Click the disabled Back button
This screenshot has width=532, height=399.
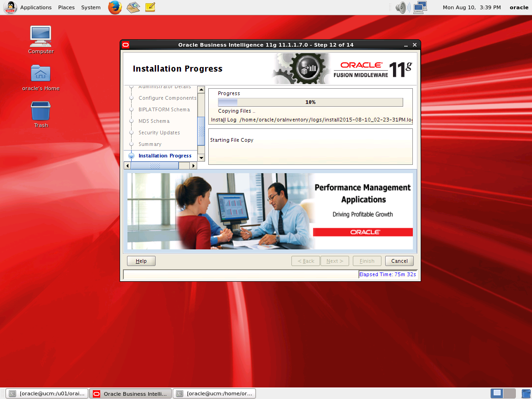tap(306, 261)
